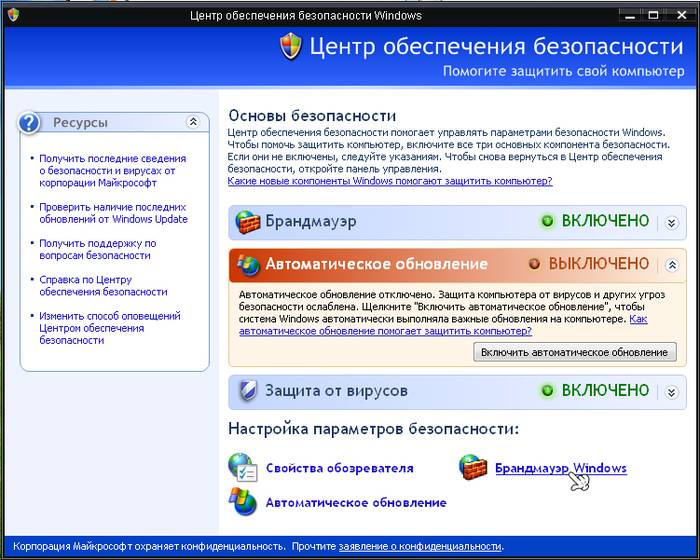Screen dimensions: 700x560
Task: Click Настройка параметров безопасности heading
Action: tap(374, 429)
